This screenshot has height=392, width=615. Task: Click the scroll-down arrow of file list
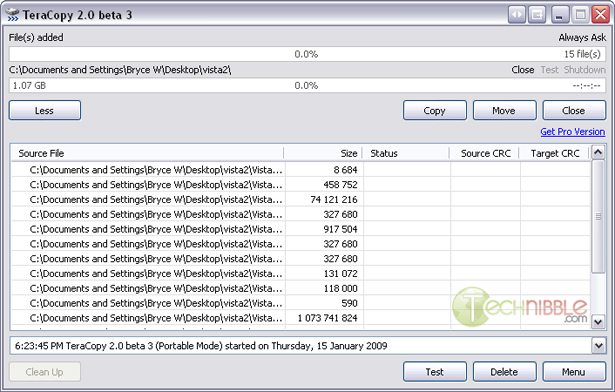pyautogui.click(x=598, y=322)
